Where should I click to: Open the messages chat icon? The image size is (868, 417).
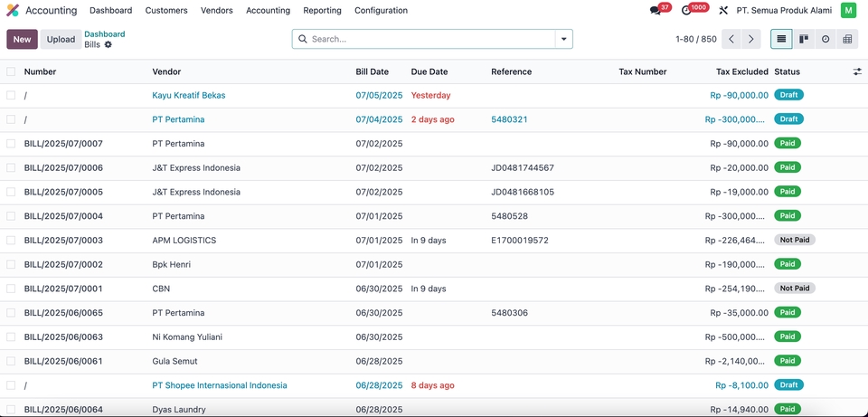tap(656, 11)
